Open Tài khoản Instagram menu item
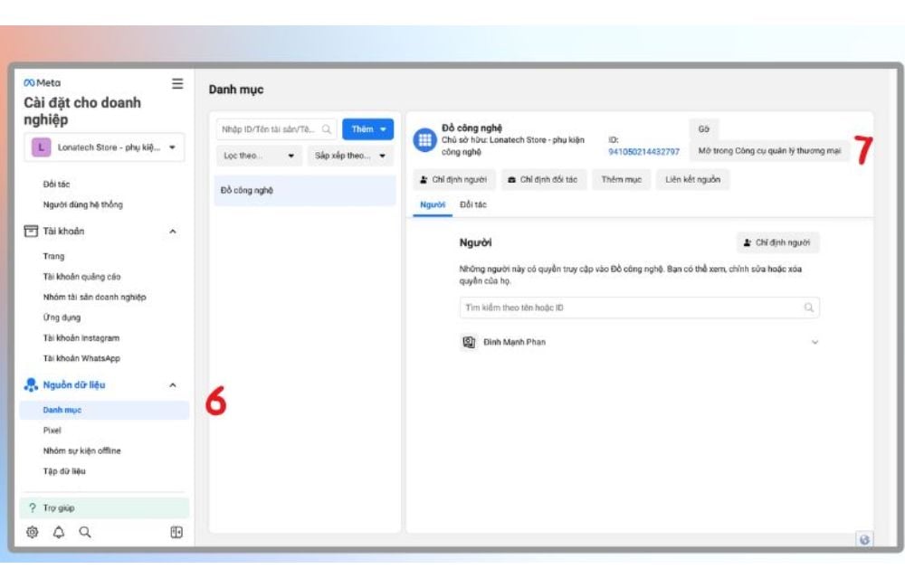 tap(81, 338)
